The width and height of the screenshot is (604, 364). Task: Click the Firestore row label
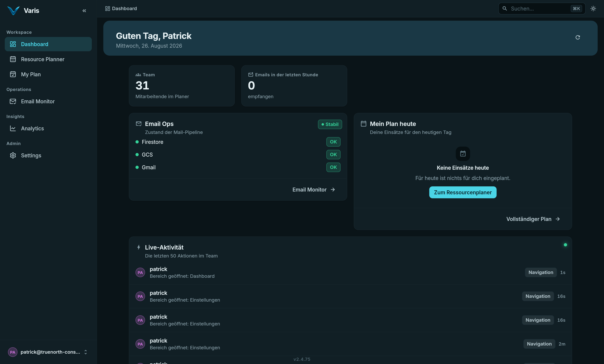click(x=152, y=142)
